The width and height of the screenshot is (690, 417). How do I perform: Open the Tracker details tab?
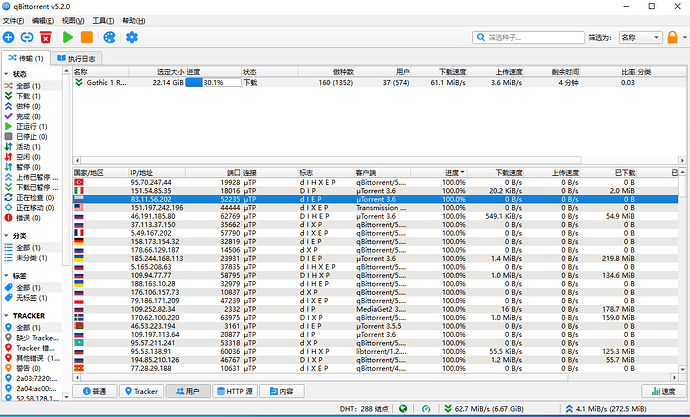tap(141, 391)
